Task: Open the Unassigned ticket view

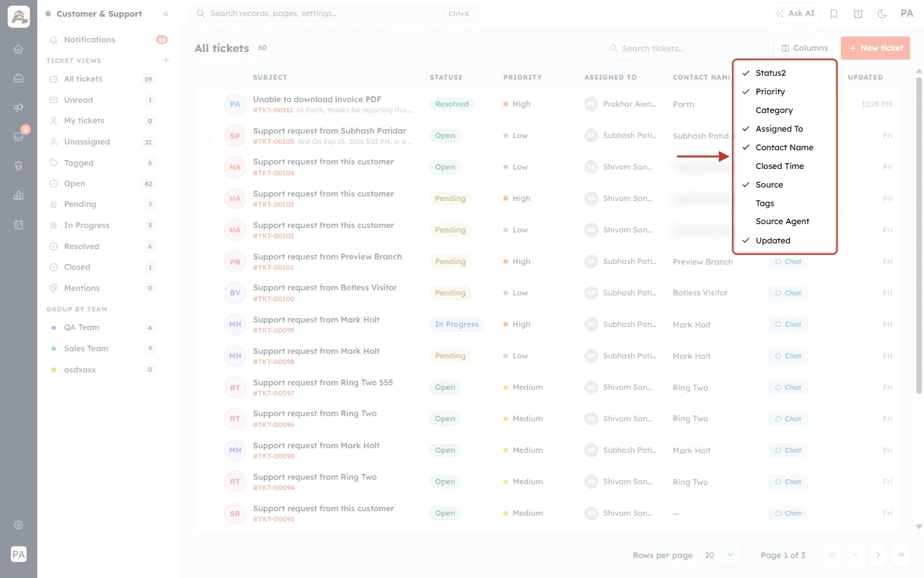Action: (x=101, y=142)
